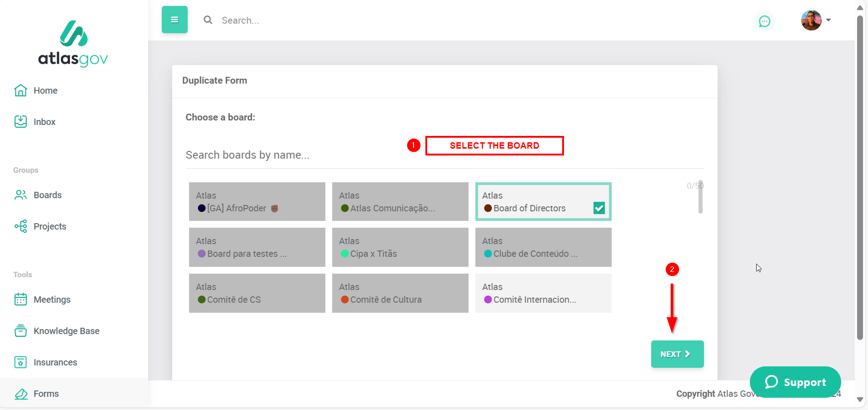Open the chat messages icon
This screenshot has height=410, width=868.
(x=765, y=21)
